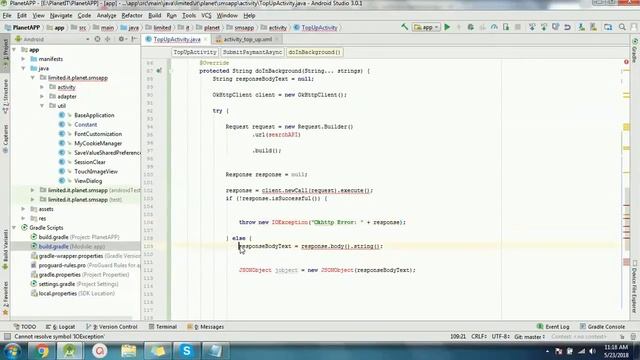The image size is (640, 360).
Task: Click the Attach debugger to process icon
Action: coord(506,27)
